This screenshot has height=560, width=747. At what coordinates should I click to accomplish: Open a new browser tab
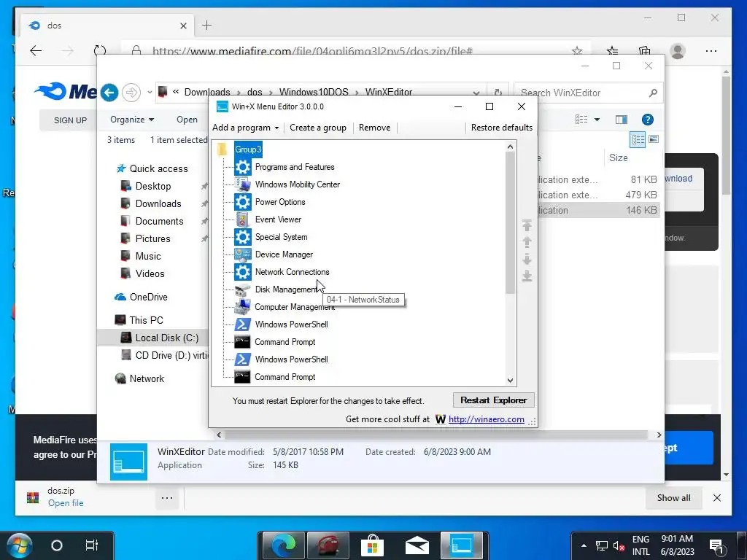pos(206,26)
